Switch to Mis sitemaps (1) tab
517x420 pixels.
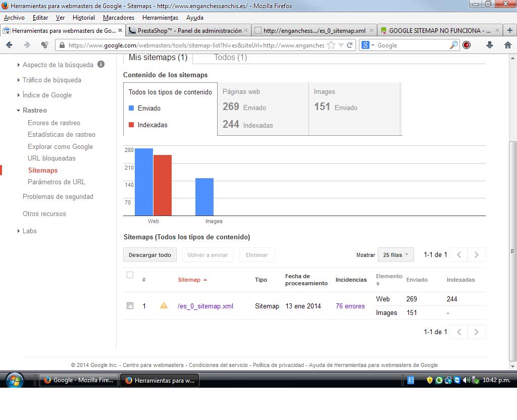[158, 58]
